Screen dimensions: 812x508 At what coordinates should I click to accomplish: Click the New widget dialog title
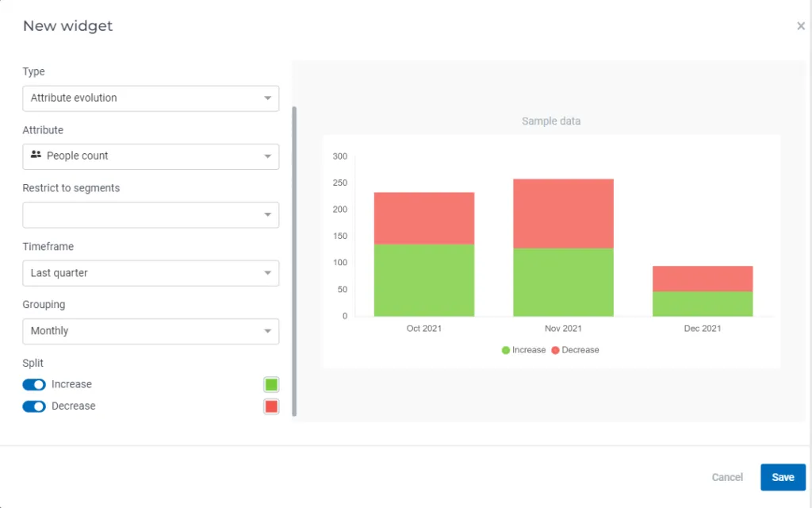coord(68,26)
